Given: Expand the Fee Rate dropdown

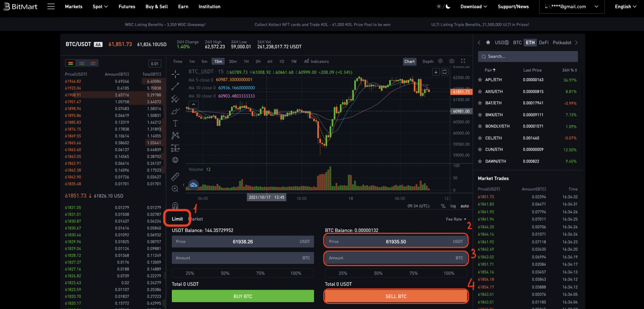Looking at the screenshot, I should 456,219.
